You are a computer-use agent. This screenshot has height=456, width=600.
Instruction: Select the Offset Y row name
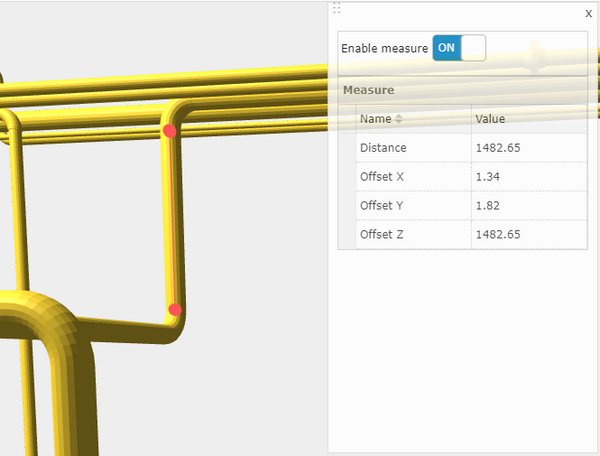382,206
